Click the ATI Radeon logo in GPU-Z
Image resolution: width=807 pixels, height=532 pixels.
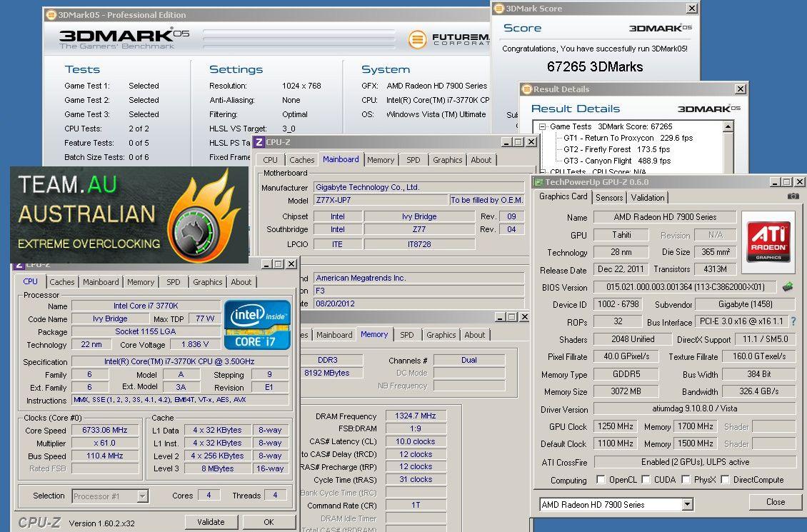click(x=768, y=242)
